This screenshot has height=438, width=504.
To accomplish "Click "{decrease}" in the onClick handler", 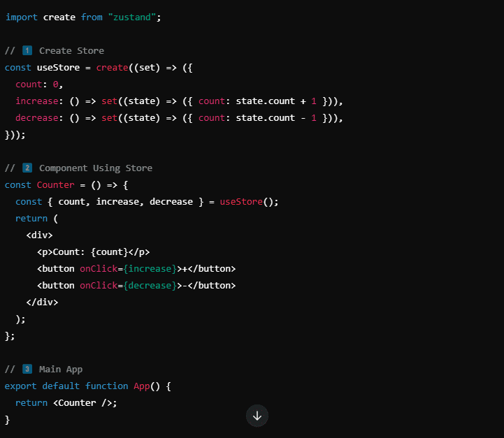I will pyautogui.click(x=150, y=286).
